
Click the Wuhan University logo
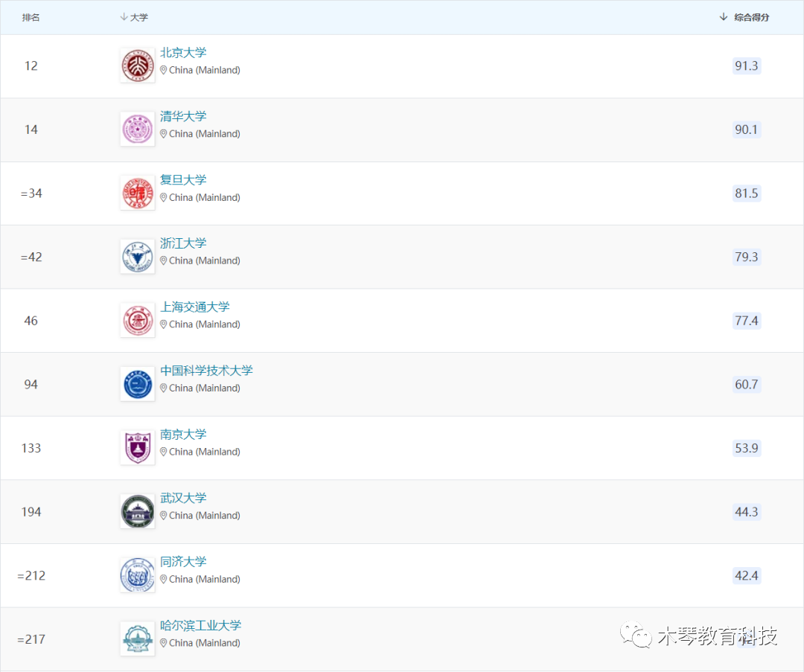[138, 512]
